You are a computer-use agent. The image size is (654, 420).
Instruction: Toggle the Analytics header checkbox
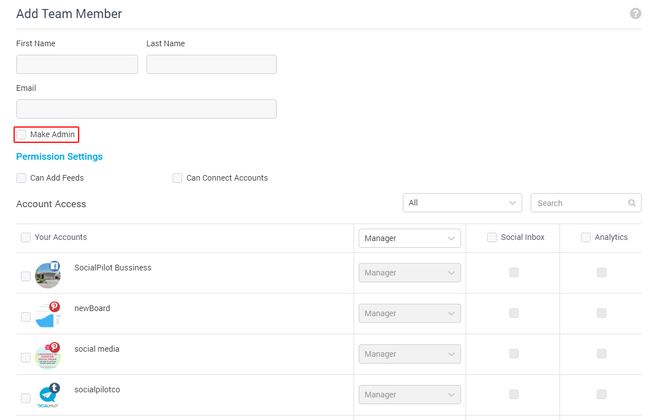point(586,238)
